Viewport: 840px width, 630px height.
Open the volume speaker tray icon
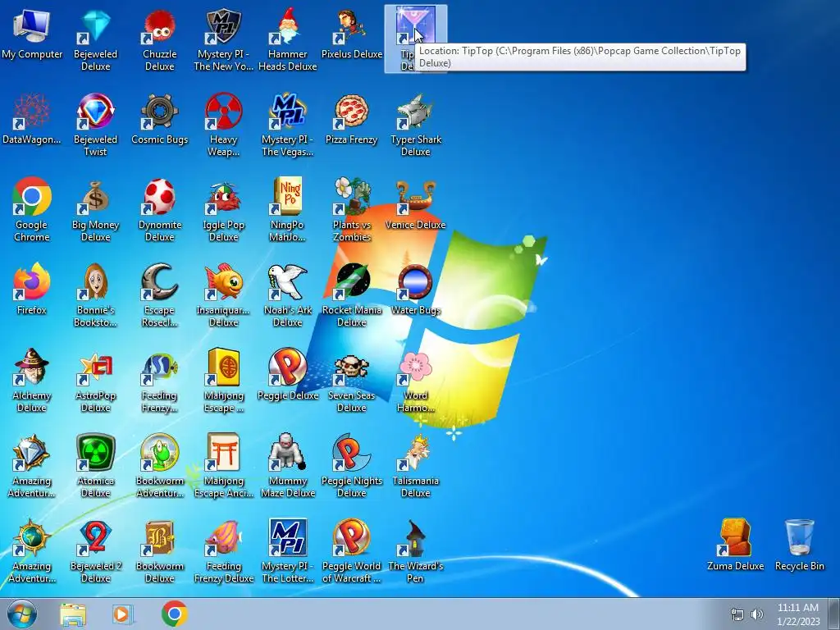click(756, 614)
